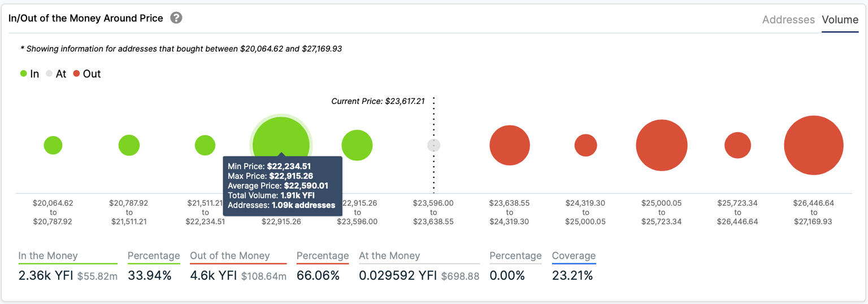Click the largest red bubble for $26,446.64 range
This screenshot has height=304, width=868.
pos(814,145)
